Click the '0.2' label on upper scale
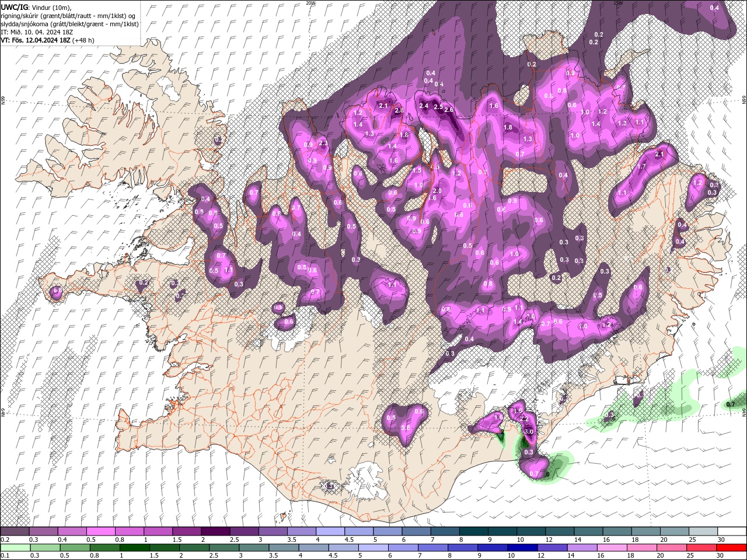747x560 pixels. (x=5, y=540)
